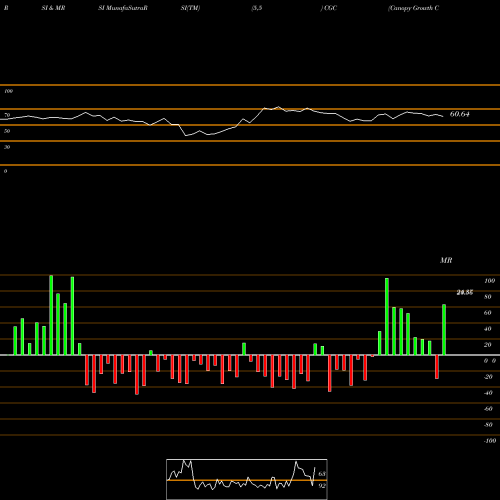
Task: Click the 60.64 RSI current value
Action: click(x=460, y=114)
